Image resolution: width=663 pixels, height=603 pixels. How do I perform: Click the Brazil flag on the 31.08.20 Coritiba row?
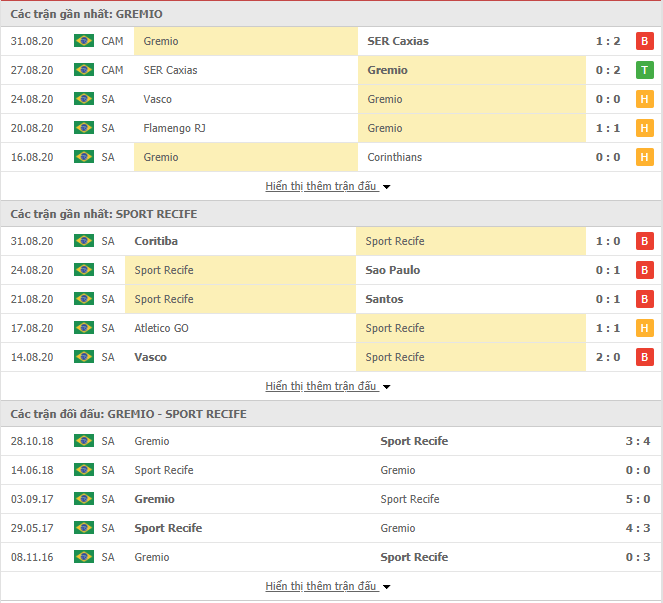point(84,241)
